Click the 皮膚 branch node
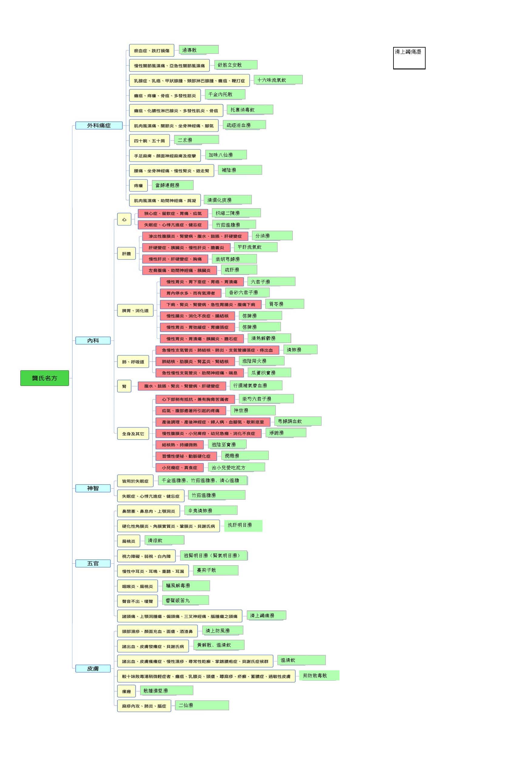The image size is (532, 757). click(x=93, y=668)
